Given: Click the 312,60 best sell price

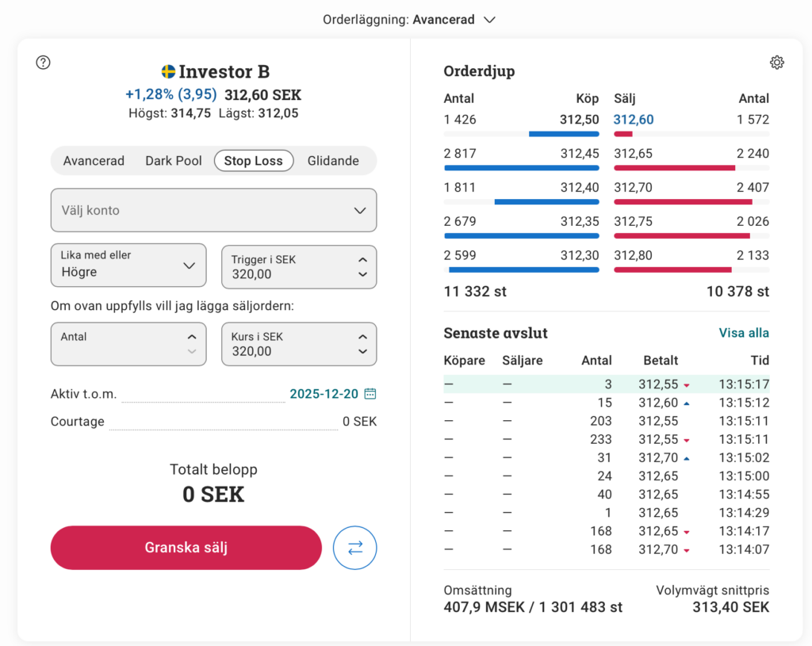Looking at the screenshot, I should (x=634, y=120).
